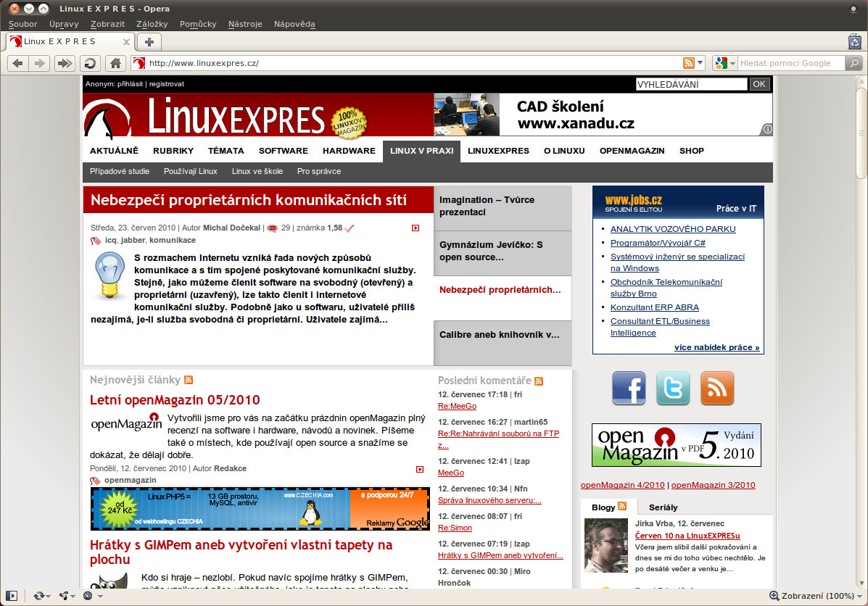Open the Twitter icon link
Image resolution: width=868 pixels, height=606 pixels.
click(673, 388)
